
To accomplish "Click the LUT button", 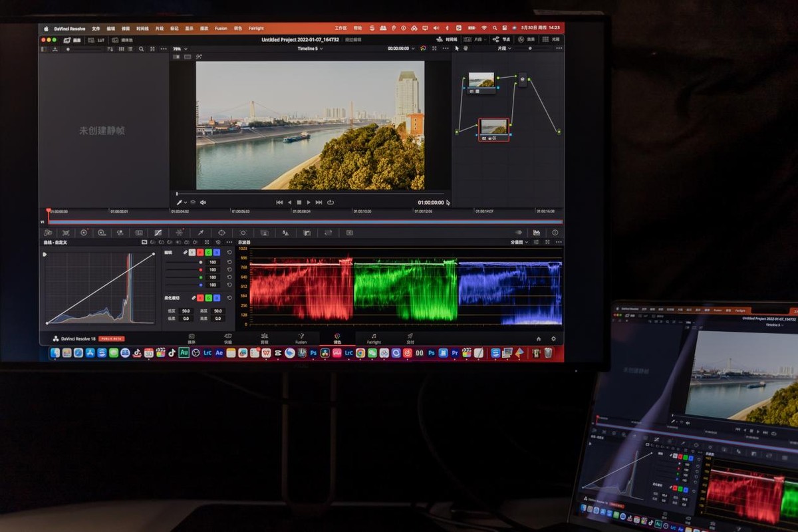I will (98, 40).
